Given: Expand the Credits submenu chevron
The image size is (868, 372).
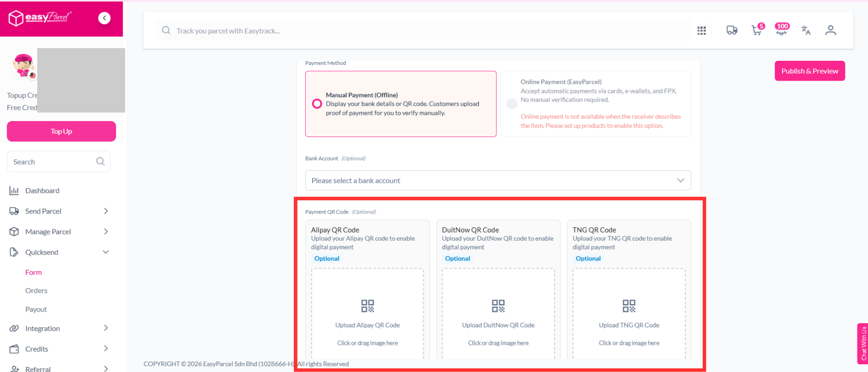Looking at the screenshot, I should point(106,348).
